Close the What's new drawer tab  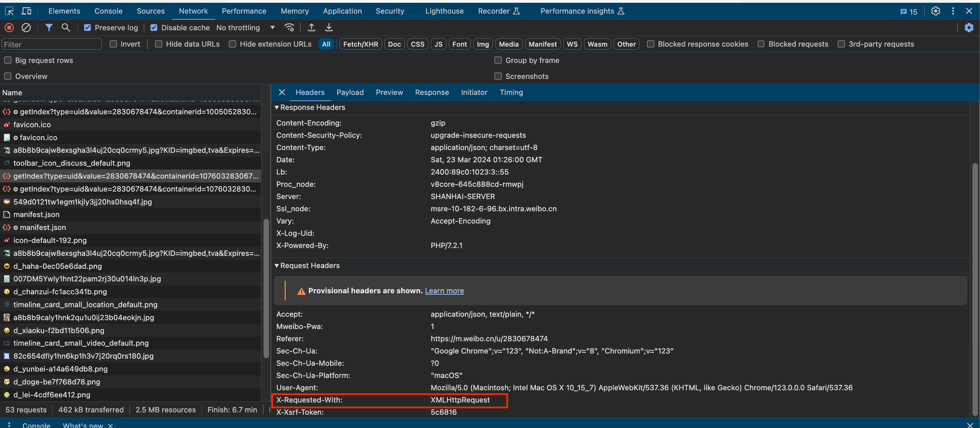tap(110, 425)
